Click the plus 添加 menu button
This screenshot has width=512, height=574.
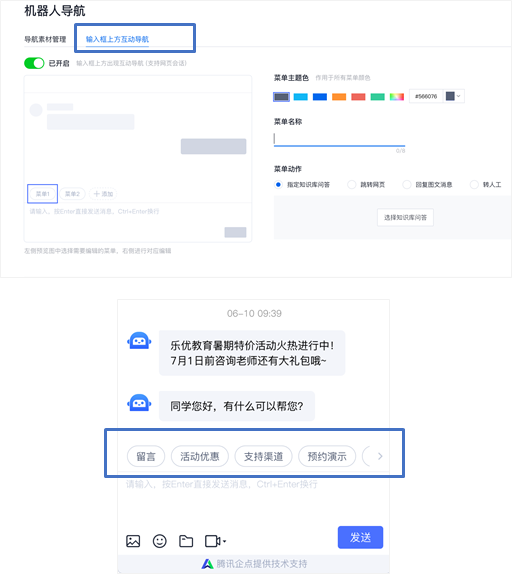point(103,194)
